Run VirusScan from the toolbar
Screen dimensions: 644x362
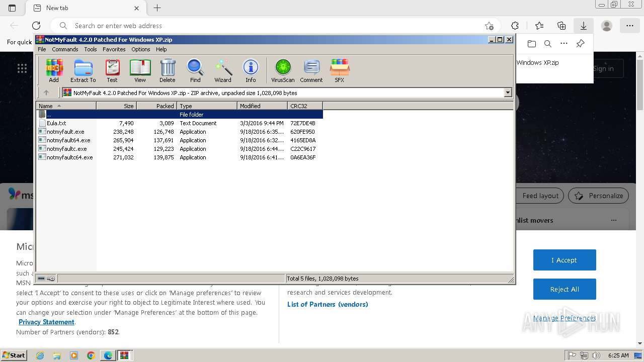click(283, 70)
